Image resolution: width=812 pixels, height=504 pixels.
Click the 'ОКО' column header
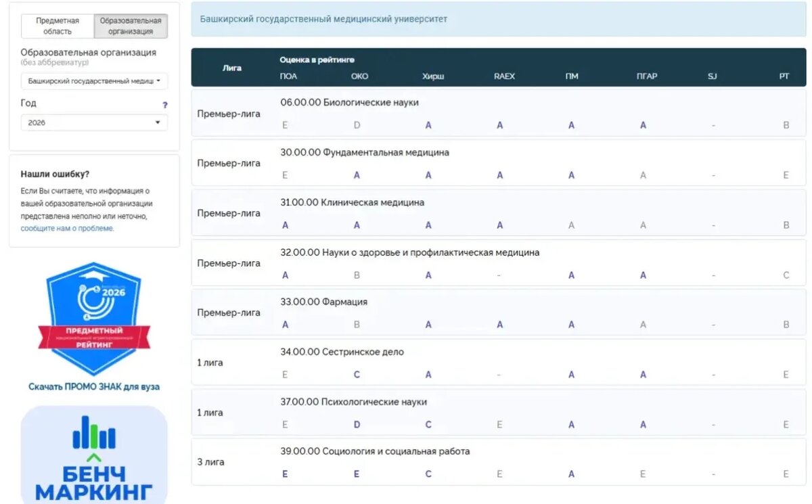click(360, 76)
